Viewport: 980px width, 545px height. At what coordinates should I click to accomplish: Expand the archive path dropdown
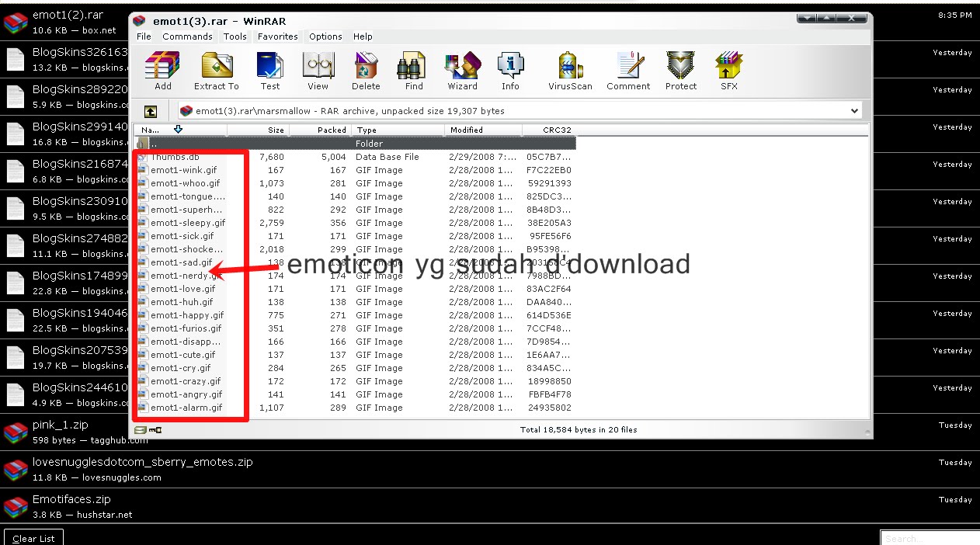[855, 111]
